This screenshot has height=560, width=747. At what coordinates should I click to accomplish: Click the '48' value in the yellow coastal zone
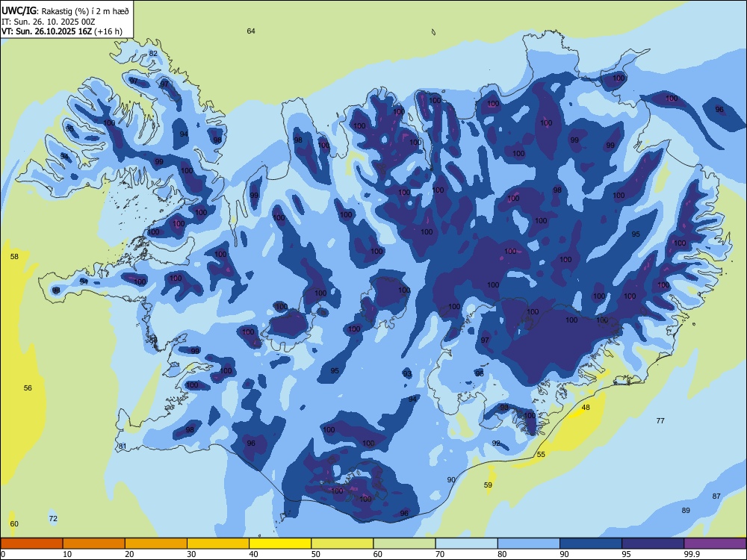pos(586,408)
